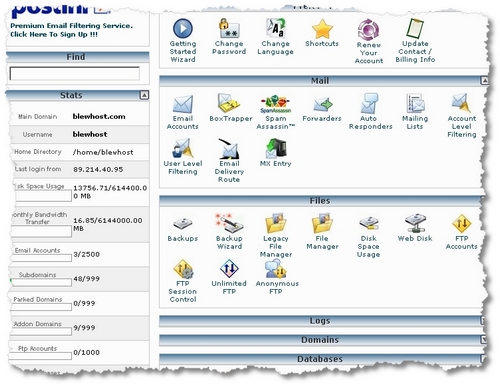Collapse the Stats panel
500x384 pixels.
[x=144, y=95]
